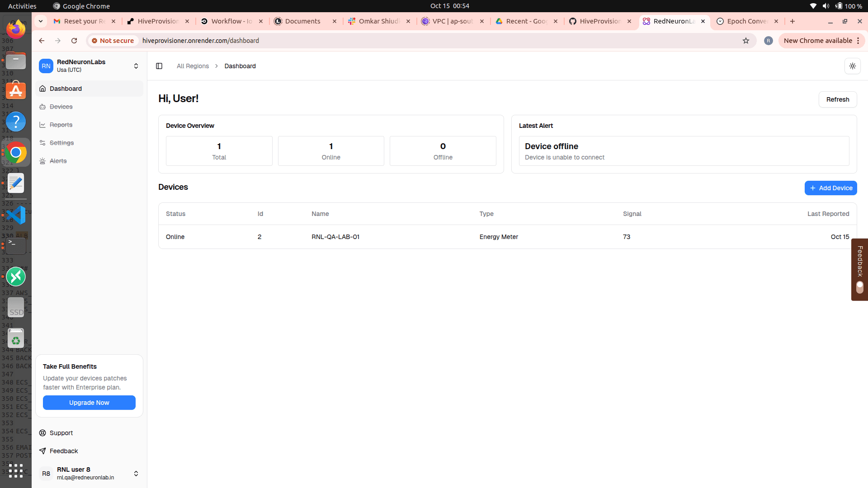Screen dimensions: 868x488
Task: Switch theme with the sun icon
Action: [x=852, y=66]
